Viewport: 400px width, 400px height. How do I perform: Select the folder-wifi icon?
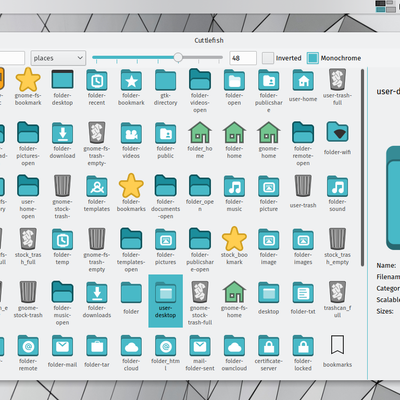point(337,132)
